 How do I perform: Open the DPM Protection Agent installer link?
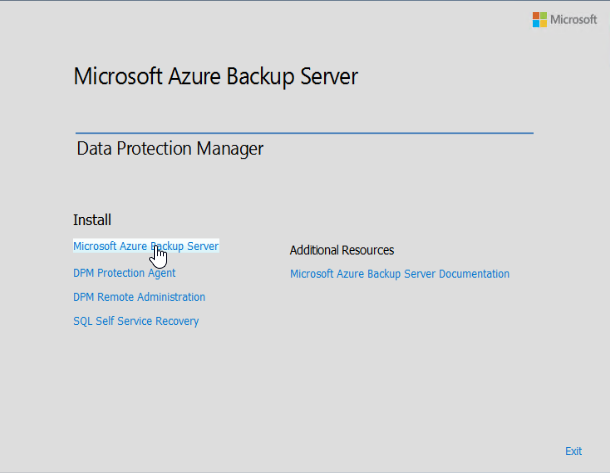coord(124,273)
